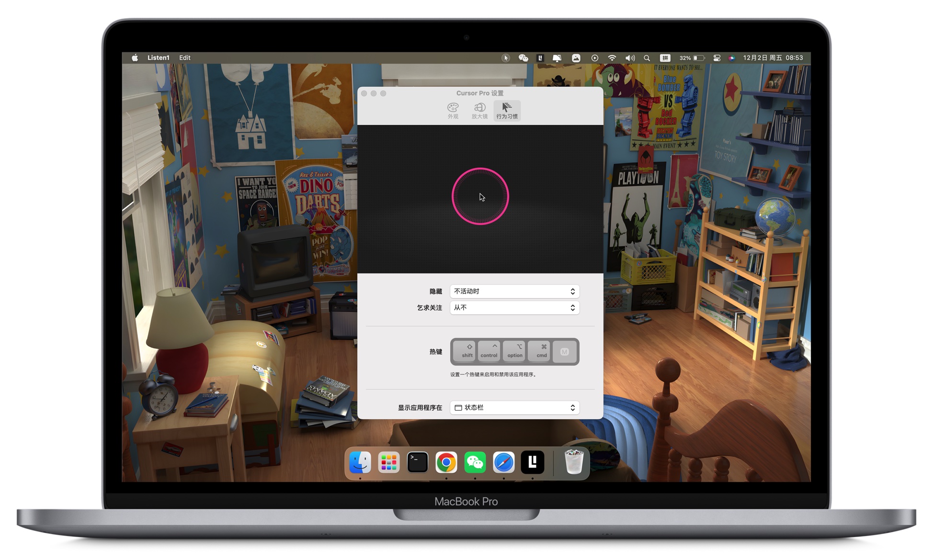Enable the Option modifier hotkey
This screenshot has height=560, width=934.
[x=513, y=351]
